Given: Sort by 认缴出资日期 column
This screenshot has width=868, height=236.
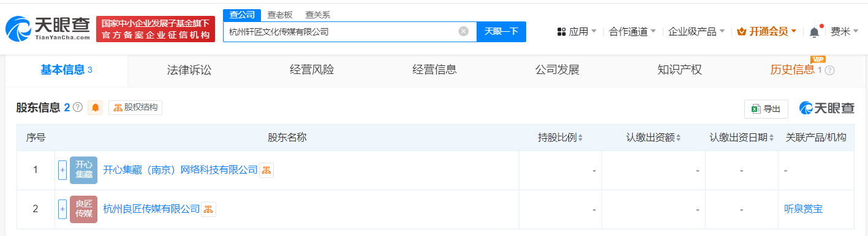Looking at the screenshot, I should (742, 138).
